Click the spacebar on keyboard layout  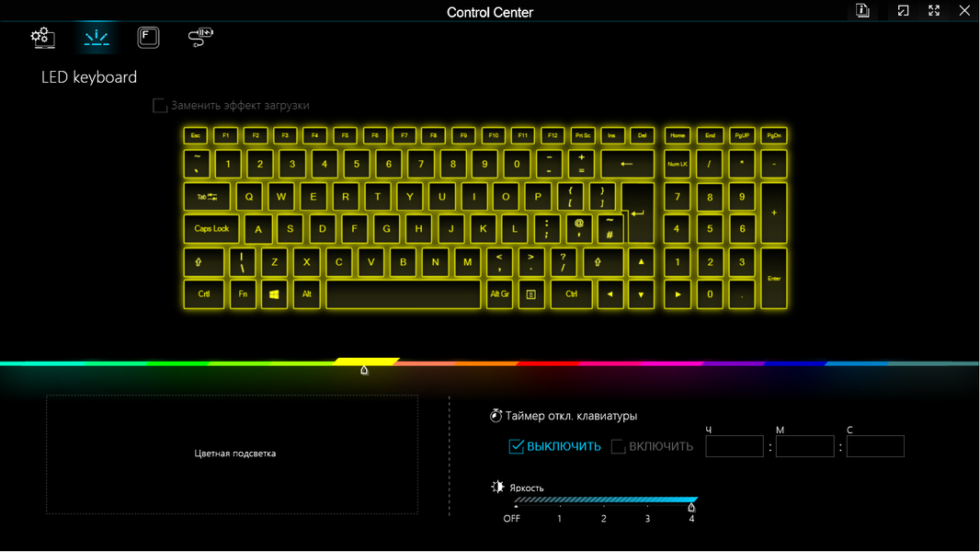point(404,294)
